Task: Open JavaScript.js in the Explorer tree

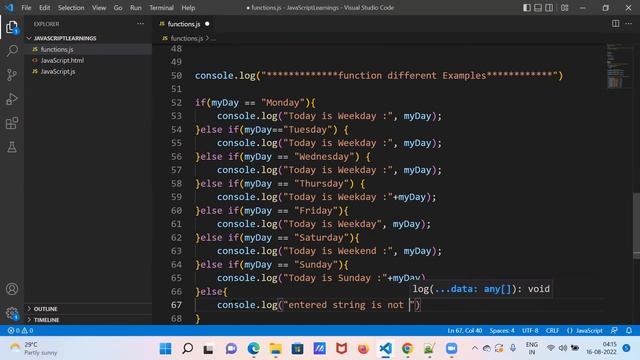Action: point(58,71)
